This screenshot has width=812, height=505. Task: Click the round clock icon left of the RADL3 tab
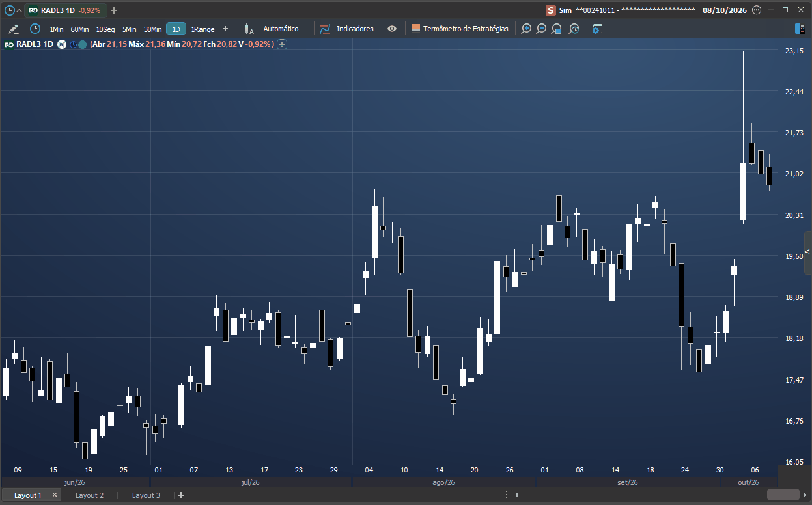click(x=9, y=10)
